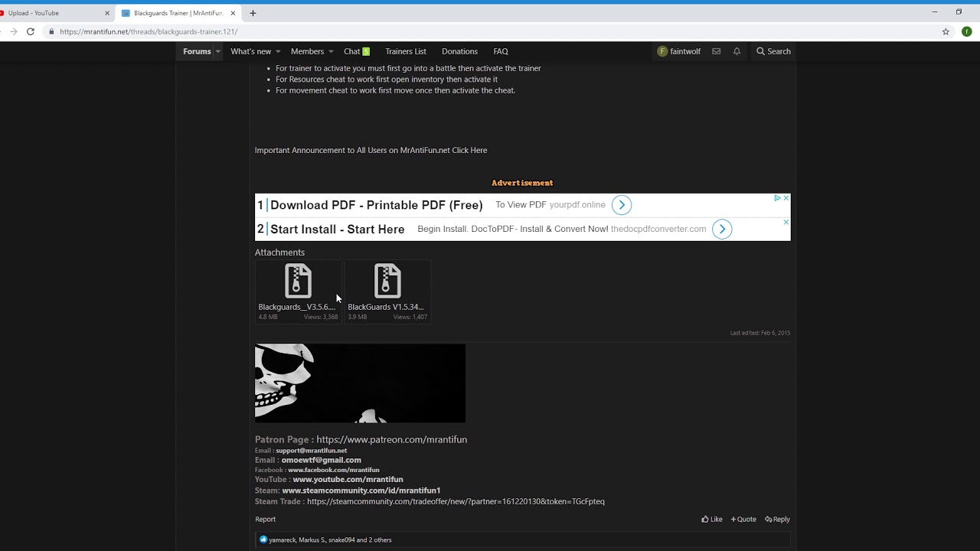
Task: Open the forum Search button
Action: pyautogui.click(x=773, y=51)
